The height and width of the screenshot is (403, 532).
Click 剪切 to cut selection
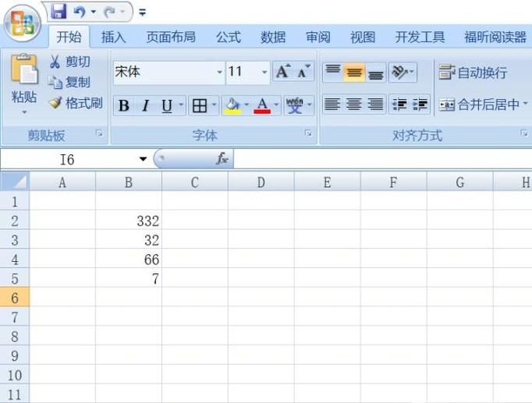click(x=70, y=62)
